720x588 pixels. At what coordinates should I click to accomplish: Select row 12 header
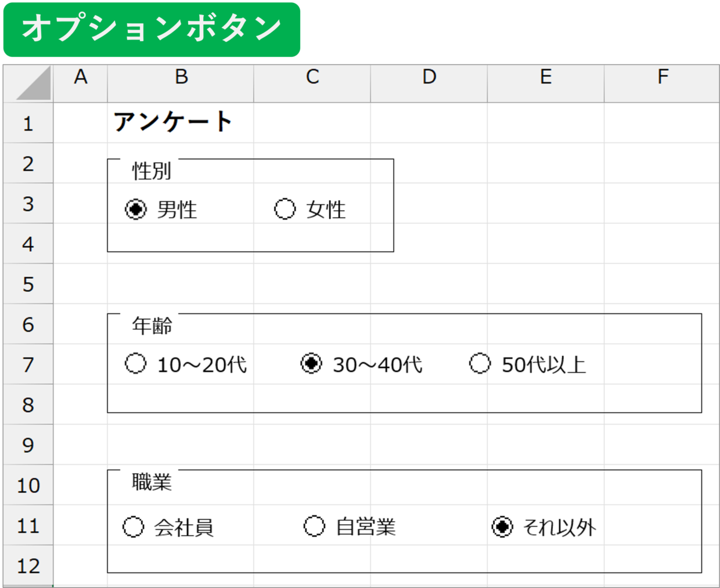click(28, 565)
